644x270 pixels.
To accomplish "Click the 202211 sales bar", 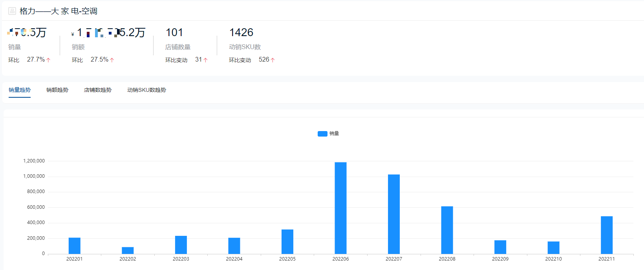I will [x=607, y=235].
